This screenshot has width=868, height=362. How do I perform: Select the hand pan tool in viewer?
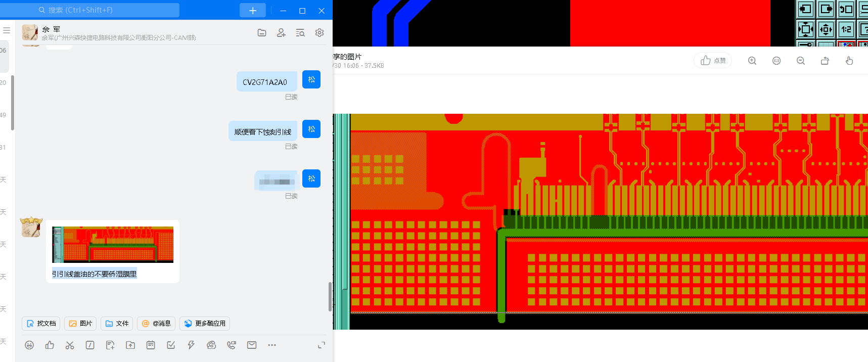coord(849,61)
